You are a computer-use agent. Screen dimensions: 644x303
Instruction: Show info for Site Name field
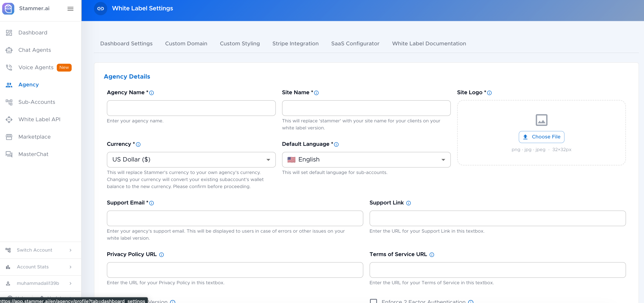pyautogui.click(x=316, y=93)
